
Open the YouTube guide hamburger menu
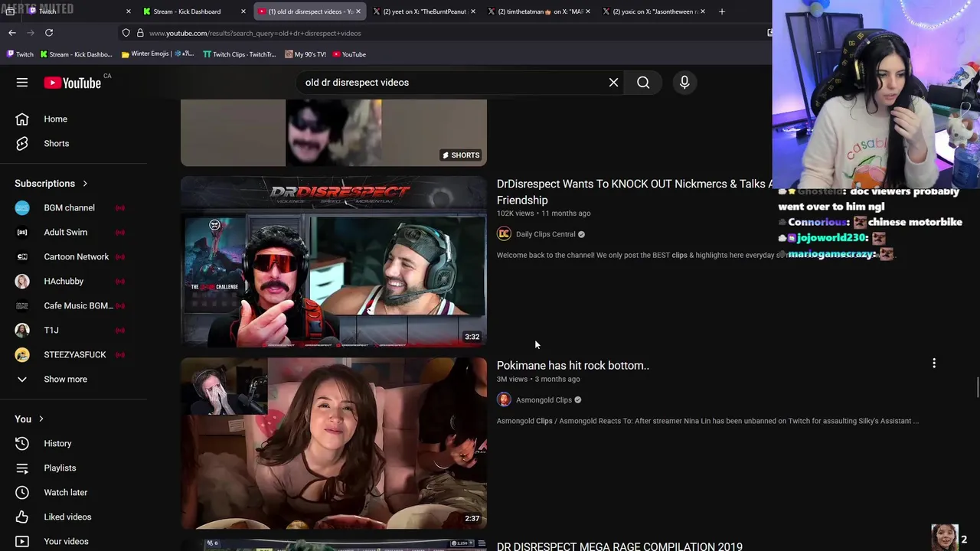coord(22,83)
